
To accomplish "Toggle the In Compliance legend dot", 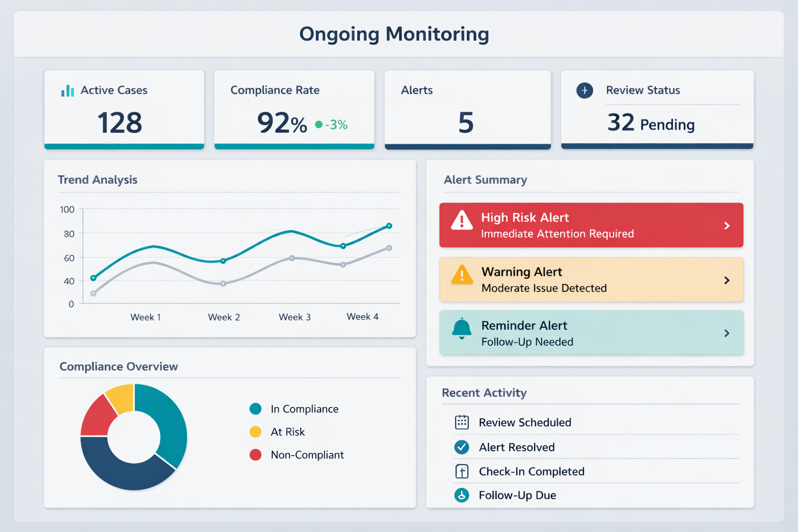I will (255, 409).
